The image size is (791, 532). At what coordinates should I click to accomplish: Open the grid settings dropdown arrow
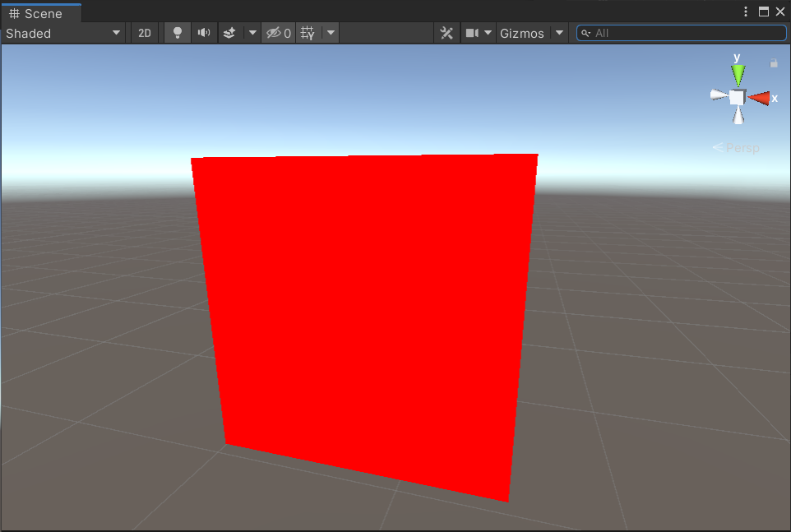coord(330,33)
